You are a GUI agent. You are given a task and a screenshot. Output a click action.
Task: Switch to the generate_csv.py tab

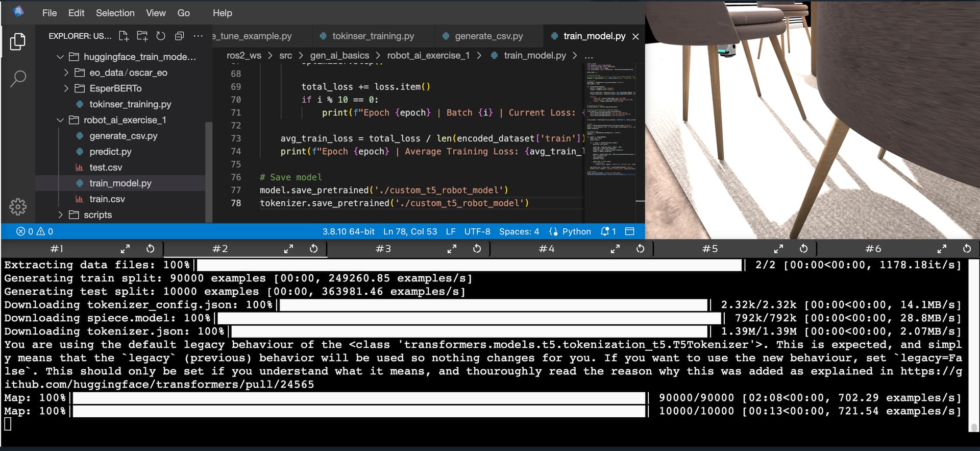[488, 36]
